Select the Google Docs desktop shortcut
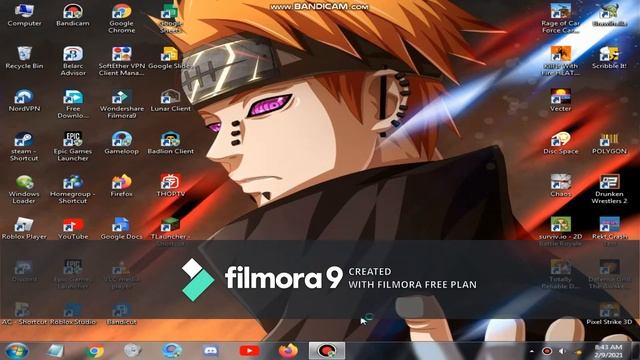Viewport: 640px width, 360px height. pos(122,228)
